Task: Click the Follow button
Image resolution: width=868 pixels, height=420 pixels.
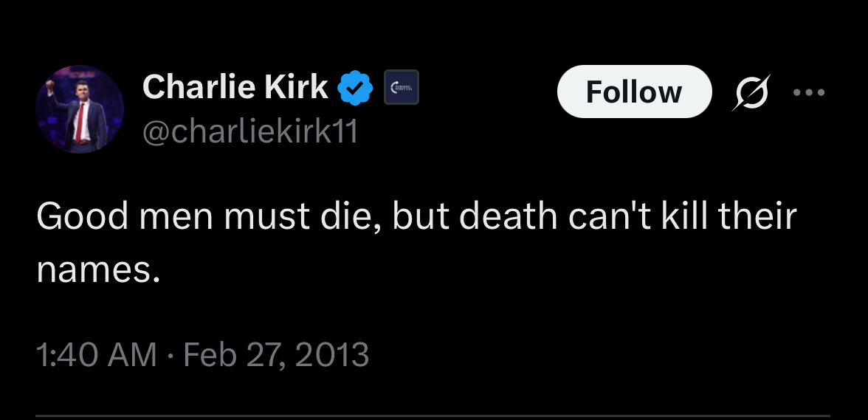Action: tap(633, 92)
